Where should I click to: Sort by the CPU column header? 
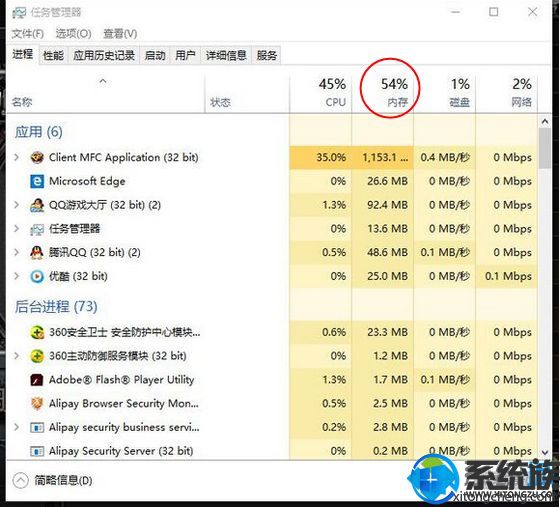[x=321, y=94]
